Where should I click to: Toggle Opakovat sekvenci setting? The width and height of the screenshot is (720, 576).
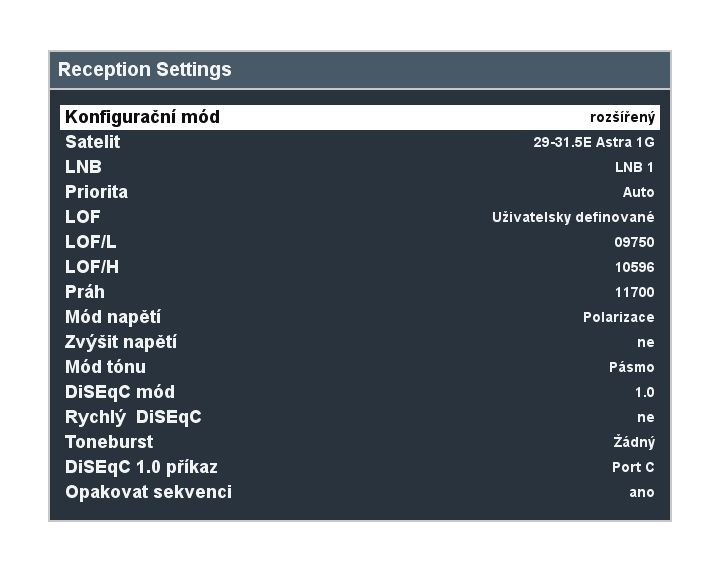tap(360, 492)
